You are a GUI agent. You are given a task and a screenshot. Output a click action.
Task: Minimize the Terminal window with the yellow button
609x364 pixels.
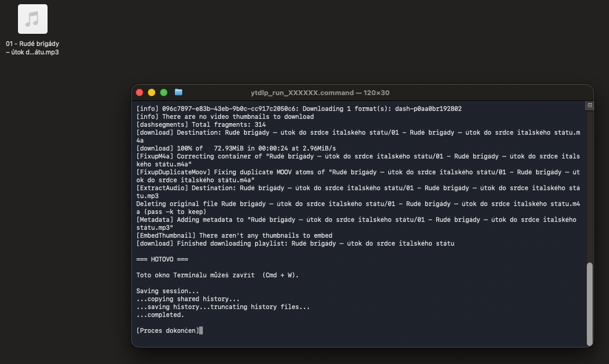pyautogui.click(x=152, y=92)
